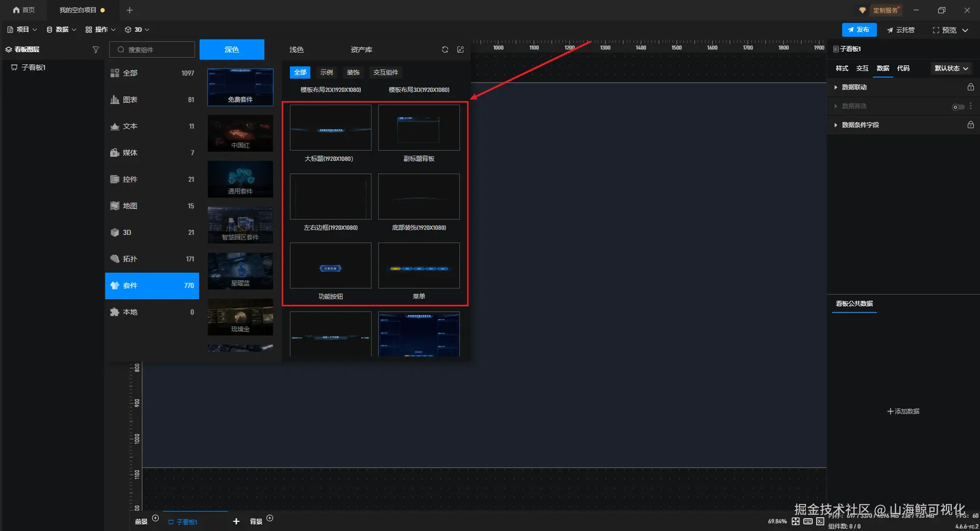Click the plus circle beside 背景

coord(270,518)
